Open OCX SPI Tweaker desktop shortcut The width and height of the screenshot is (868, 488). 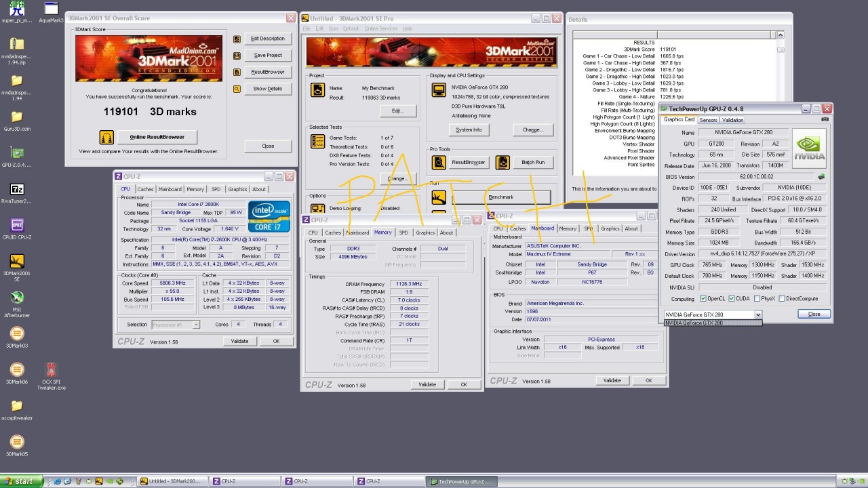(51, 370)
